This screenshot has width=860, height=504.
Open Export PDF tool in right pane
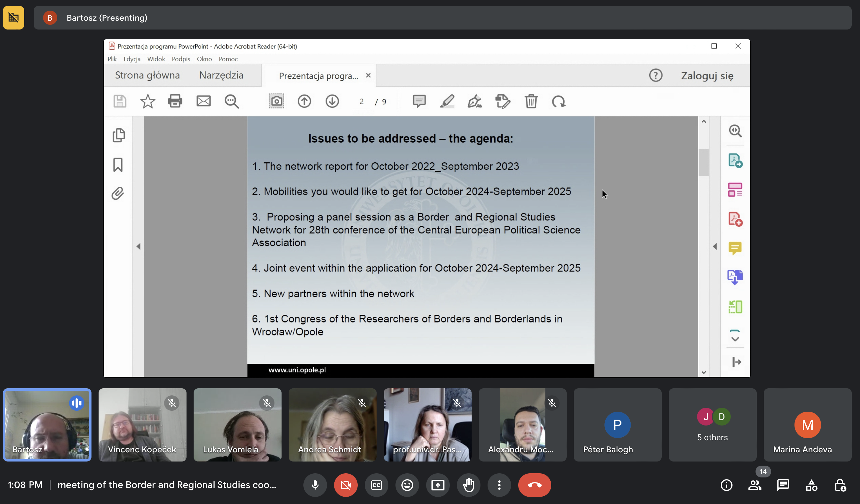pyautogui.click(x=735, y=161)
